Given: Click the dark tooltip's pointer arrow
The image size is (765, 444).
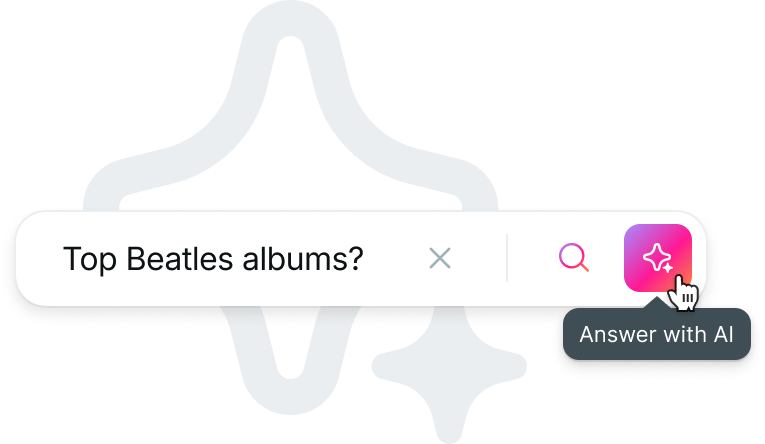Looking at the screenshot, I should pyautogui.click(x=657, y=303).
